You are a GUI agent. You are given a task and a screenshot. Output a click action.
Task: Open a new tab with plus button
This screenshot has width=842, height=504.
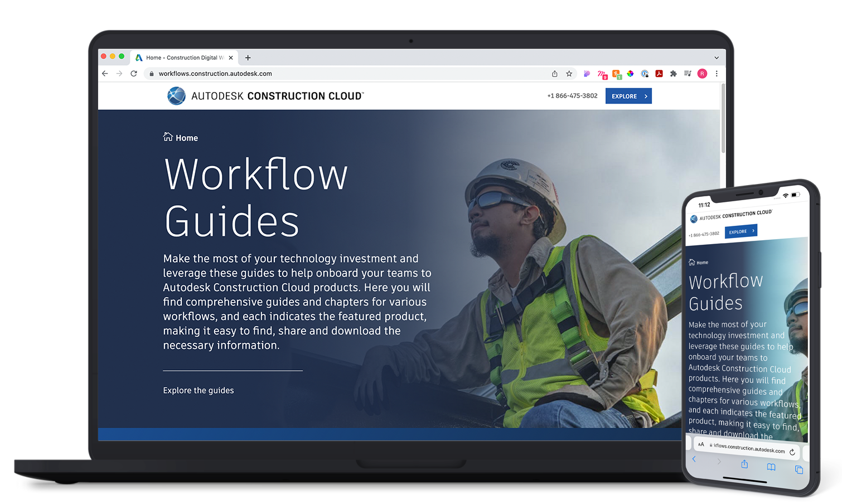pyautogui.click(x=248, y=57)
